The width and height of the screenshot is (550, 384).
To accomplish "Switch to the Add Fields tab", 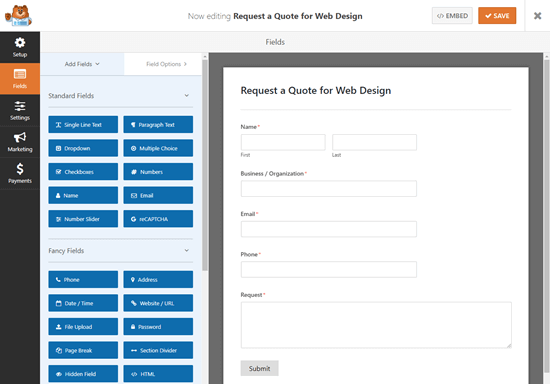I will [82, 64].
